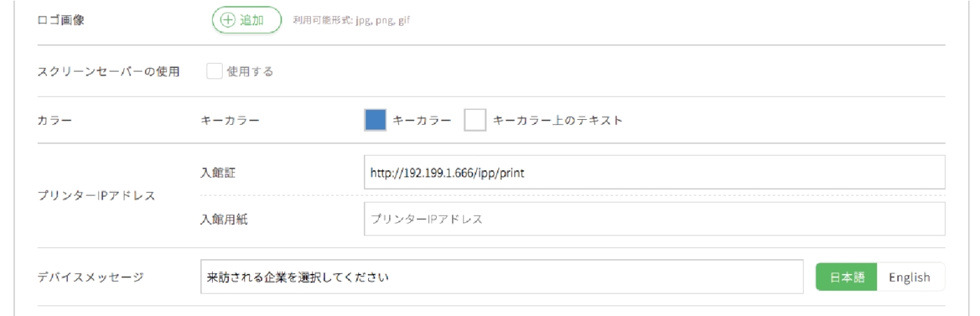Focus the empty 入館用紙 printer address field
This screenshot has width=980, height=316.
tap(654, 219)
